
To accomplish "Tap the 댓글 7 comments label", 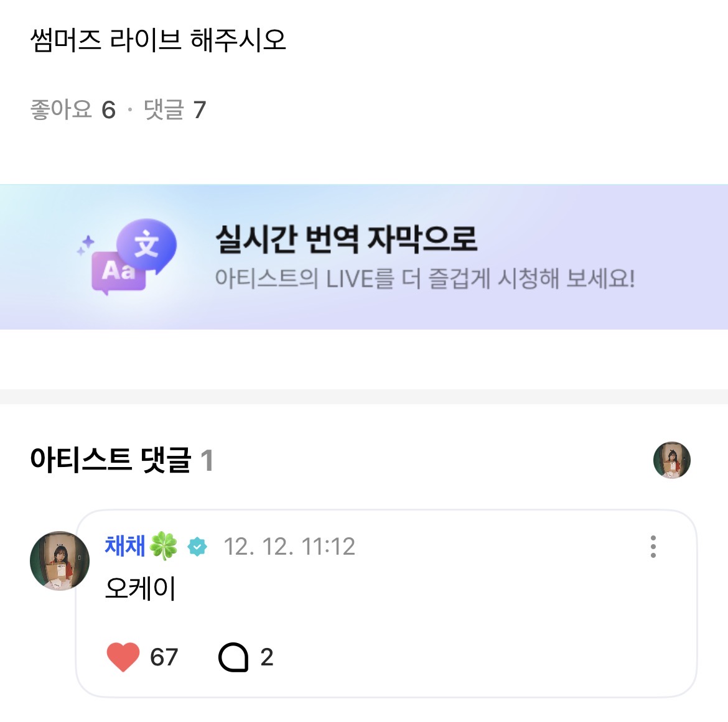I will coord(175,110).
